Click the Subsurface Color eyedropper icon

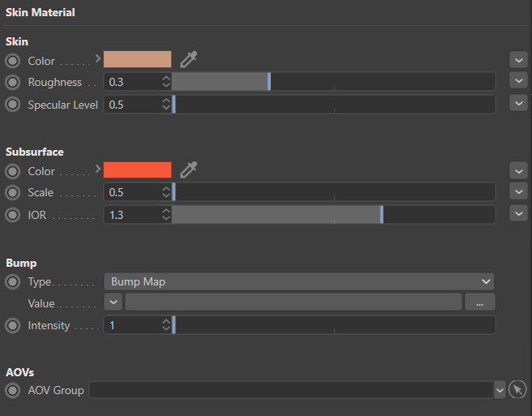[189, 169]
